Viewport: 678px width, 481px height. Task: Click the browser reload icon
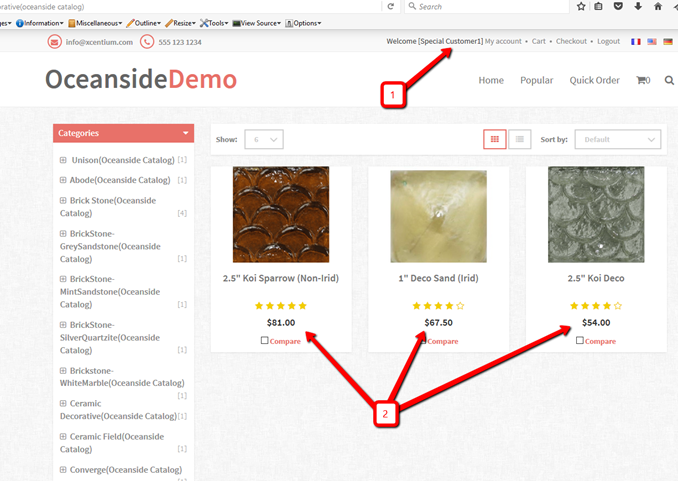click(390, 6)
